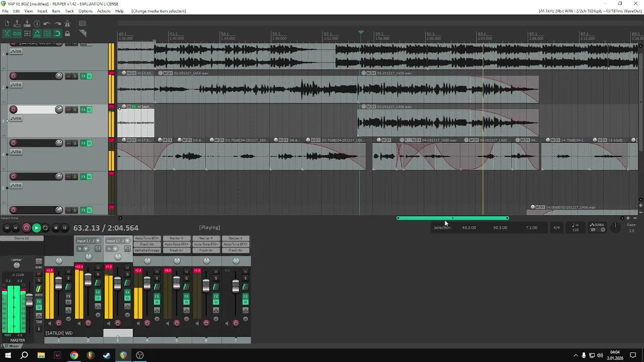The height and width of the screenshot is (362, 644).
Task: Open FX chain for track 4
Action: pos(84,143)
